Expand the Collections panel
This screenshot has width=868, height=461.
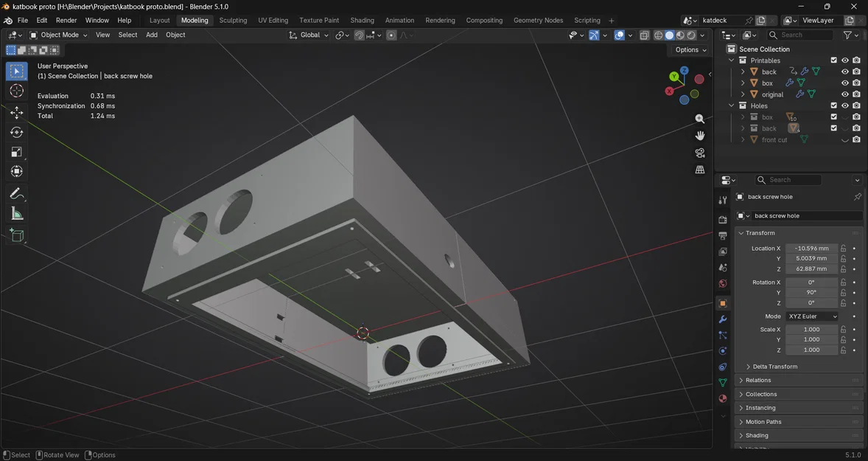799,395
